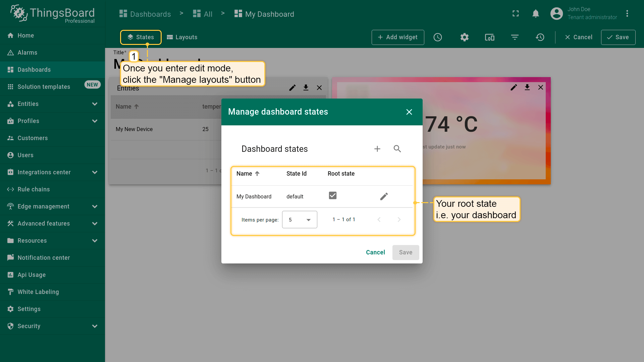Open dashboard settings gear icon
The image size is (644, 362).
(465, 37)
